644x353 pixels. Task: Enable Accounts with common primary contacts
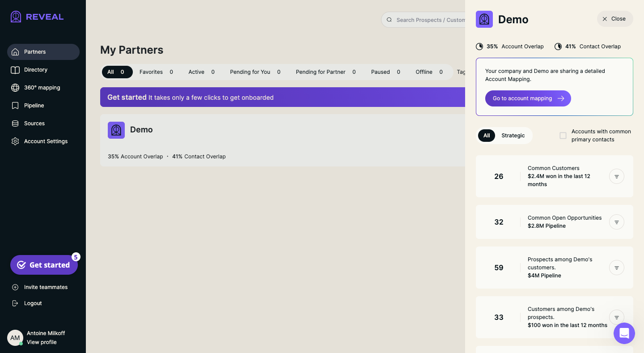(x=563, y=136)
